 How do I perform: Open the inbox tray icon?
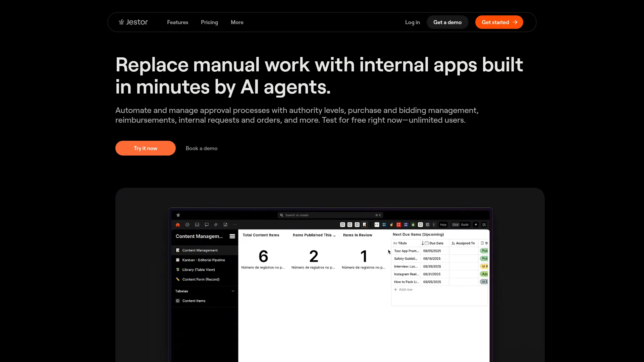tap(197, 225)
